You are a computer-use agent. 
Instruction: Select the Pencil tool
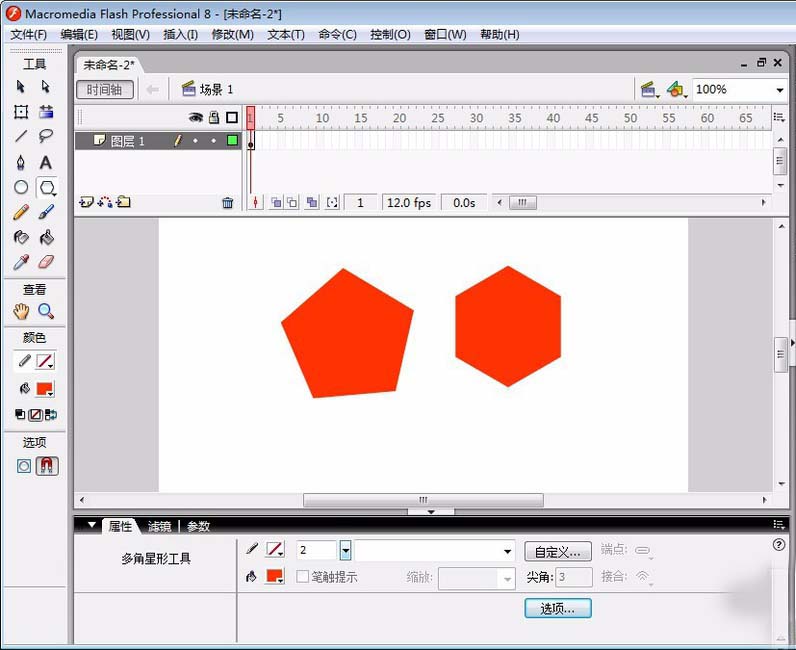(21, 212)
